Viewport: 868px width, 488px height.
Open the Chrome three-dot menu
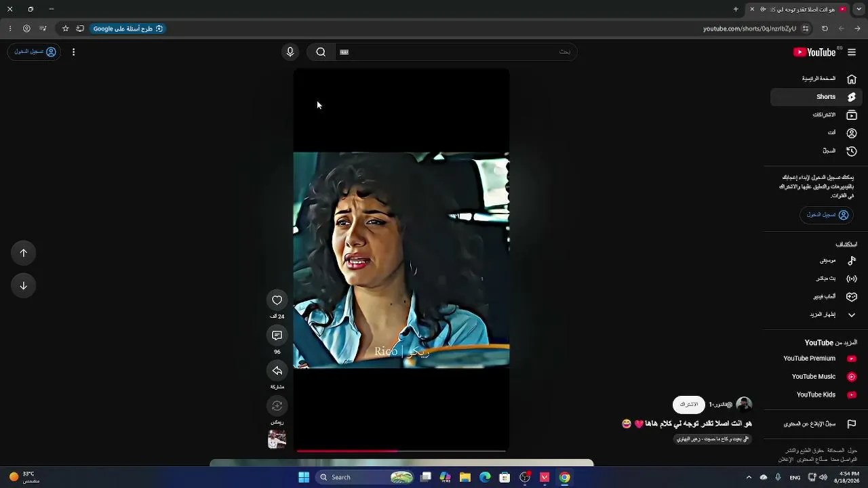[x=9, y=28]
